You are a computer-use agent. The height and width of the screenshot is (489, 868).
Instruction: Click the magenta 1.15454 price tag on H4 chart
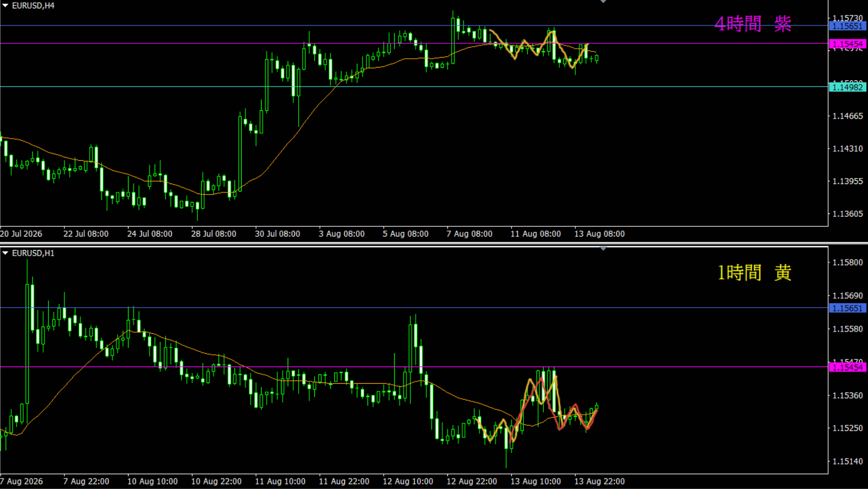click(x=847, y=44)
